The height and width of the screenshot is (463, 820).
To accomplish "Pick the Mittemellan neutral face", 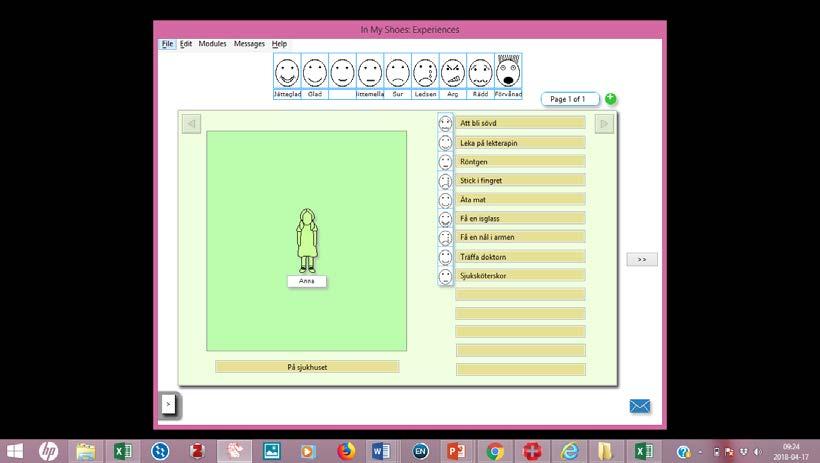I will pyautogui.click(x=370, y=72).
